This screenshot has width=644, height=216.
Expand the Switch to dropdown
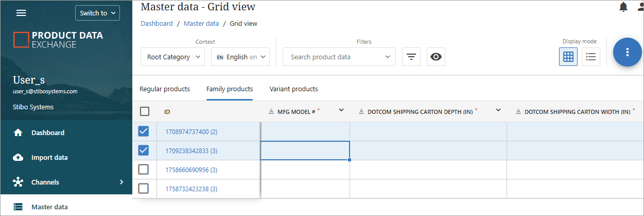[x=97, y=13]
